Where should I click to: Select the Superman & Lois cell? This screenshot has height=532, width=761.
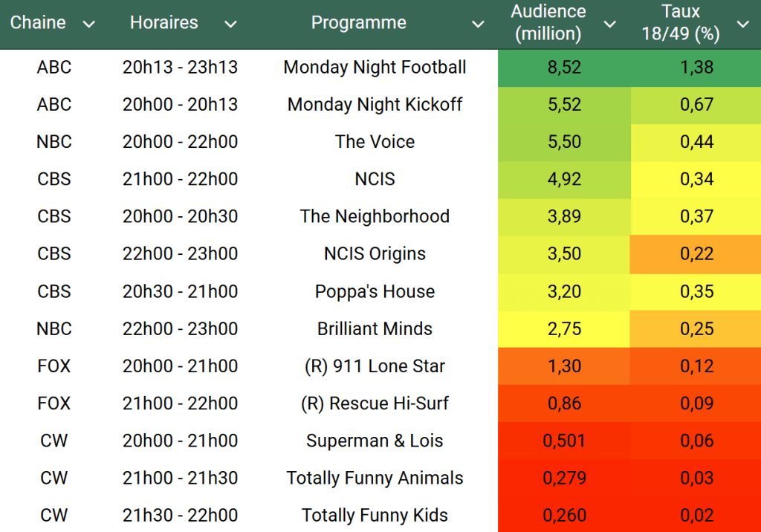375,441
